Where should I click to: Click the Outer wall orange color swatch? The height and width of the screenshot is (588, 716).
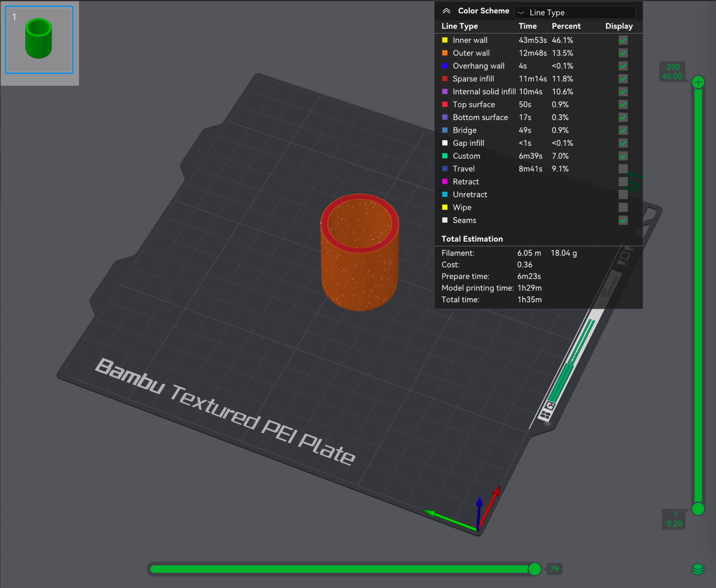click(x=445, y=53)
